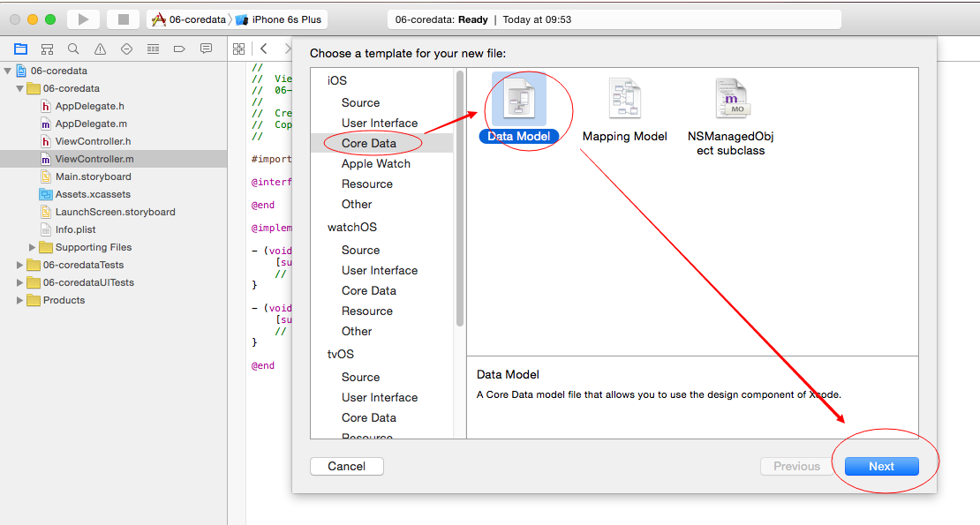Stop the running scheme
Screen dimensions: 980x525
(x=123, y=19)
